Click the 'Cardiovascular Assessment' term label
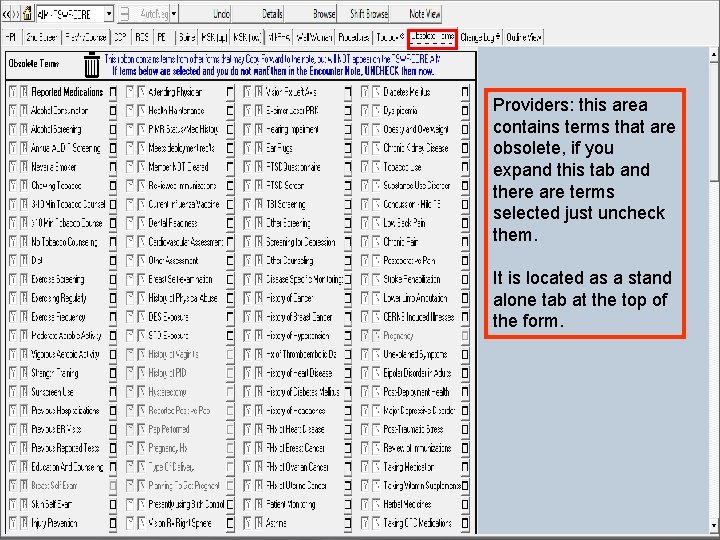 (x=186, y=242)
